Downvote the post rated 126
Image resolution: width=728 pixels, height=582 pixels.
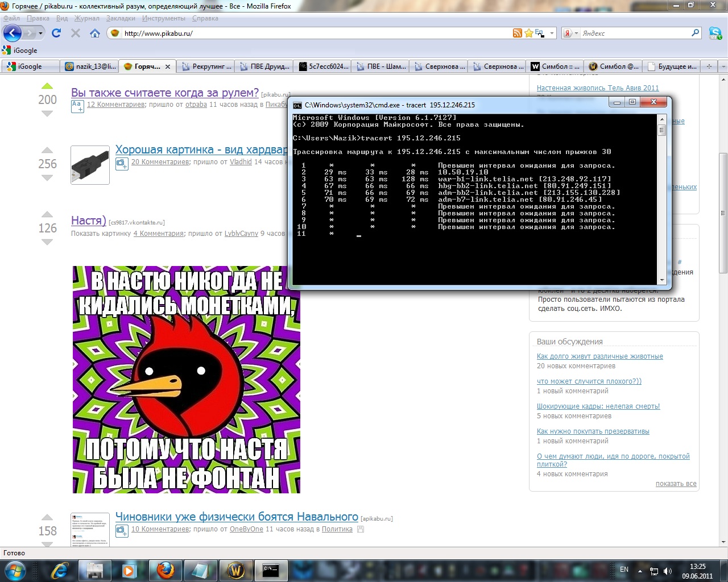coord(47,242)
